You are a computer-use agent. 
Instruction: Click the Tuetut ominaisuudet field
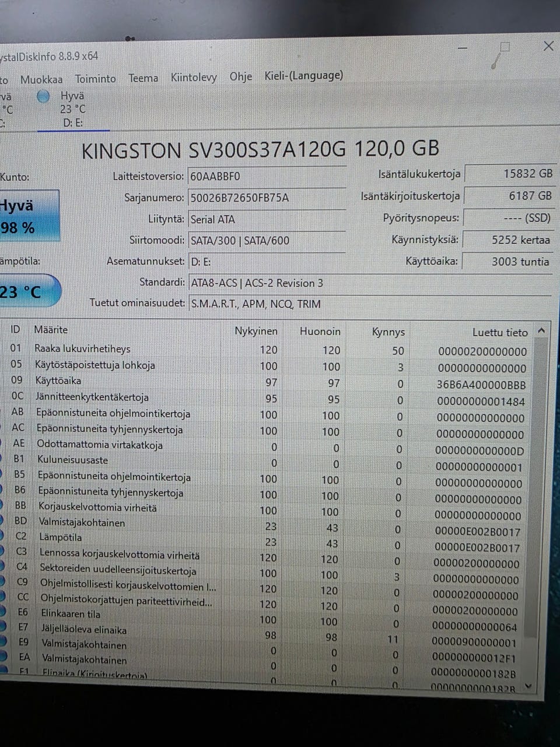click(370, 304)
